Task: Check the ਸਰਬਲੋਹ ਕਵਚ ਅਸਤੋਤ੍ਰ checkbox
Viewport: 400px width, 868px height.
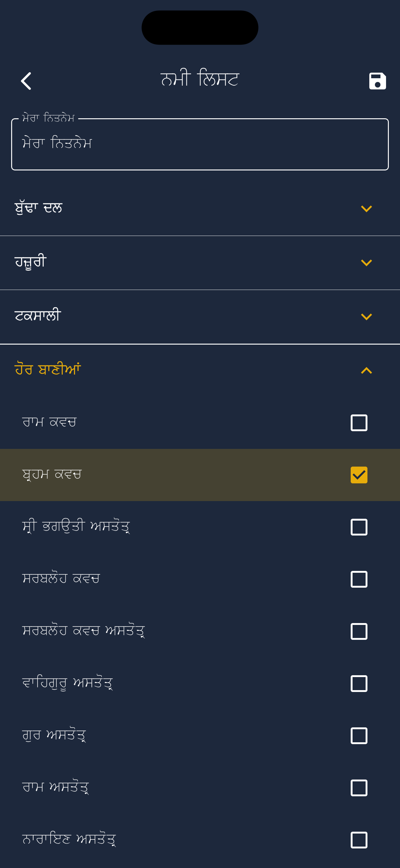Action: coord(359,631)
